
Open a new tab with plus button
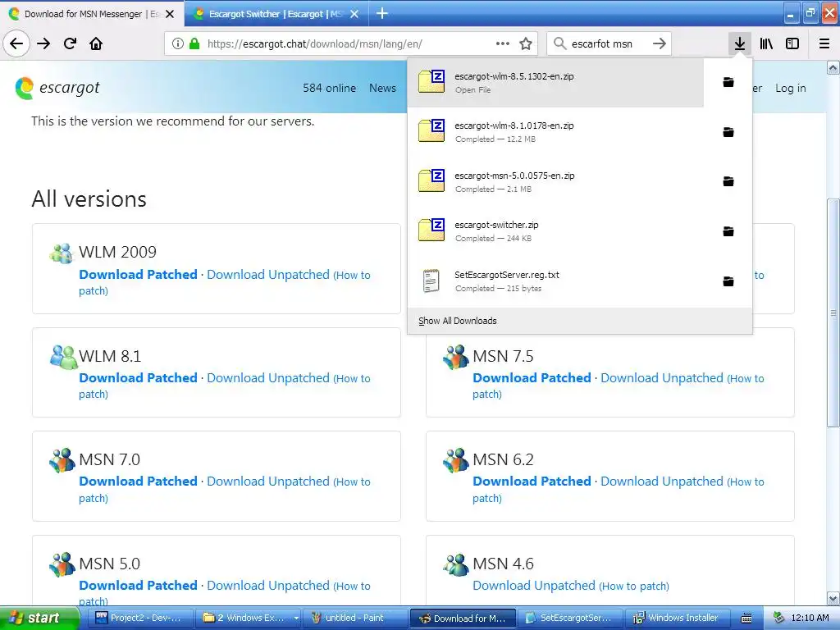pos(382,13)
